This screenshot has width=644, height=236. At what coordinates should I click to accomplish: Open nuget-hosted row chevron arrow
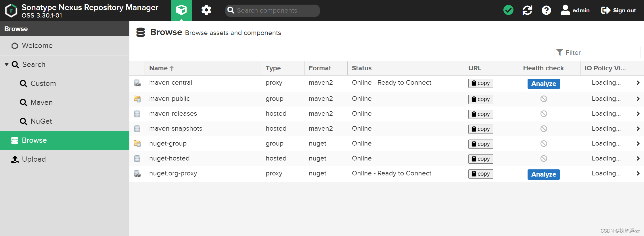click(x=638, y=158)
